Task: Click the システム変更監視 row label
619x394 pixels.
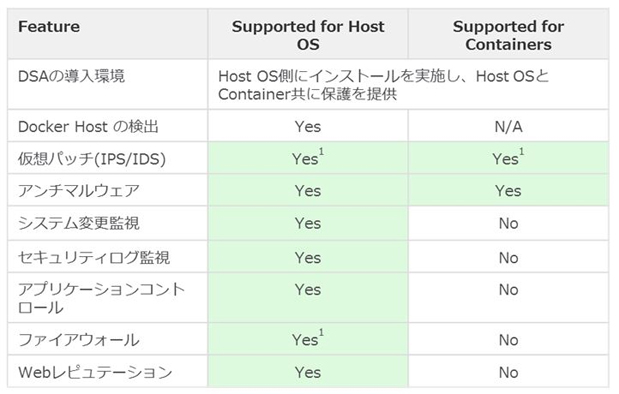Action: point(79,223)
